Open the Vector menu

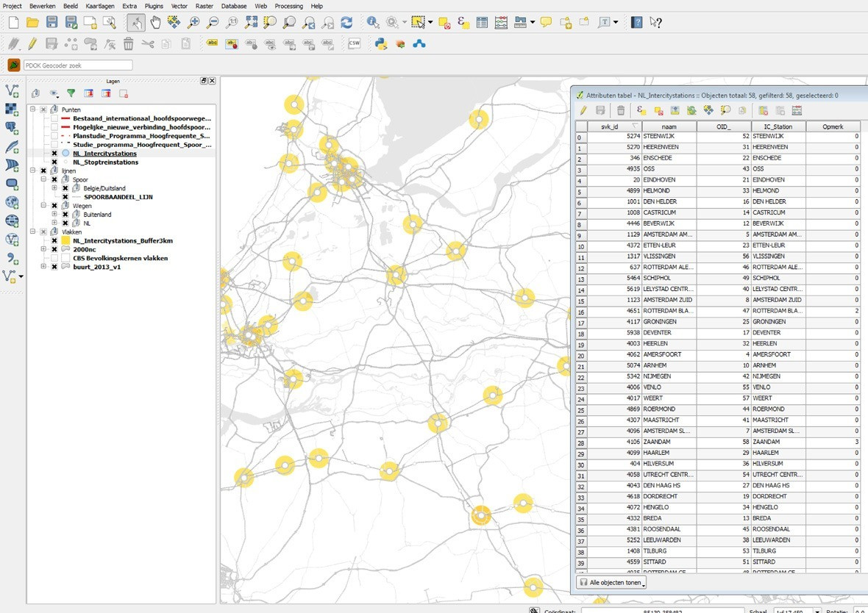179,6
